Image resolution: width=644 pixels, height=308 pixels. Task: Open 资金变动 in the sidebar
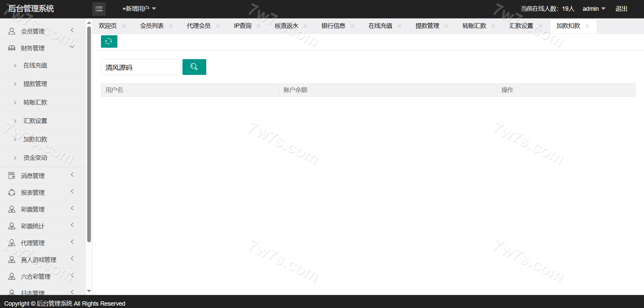pos(35,158)
